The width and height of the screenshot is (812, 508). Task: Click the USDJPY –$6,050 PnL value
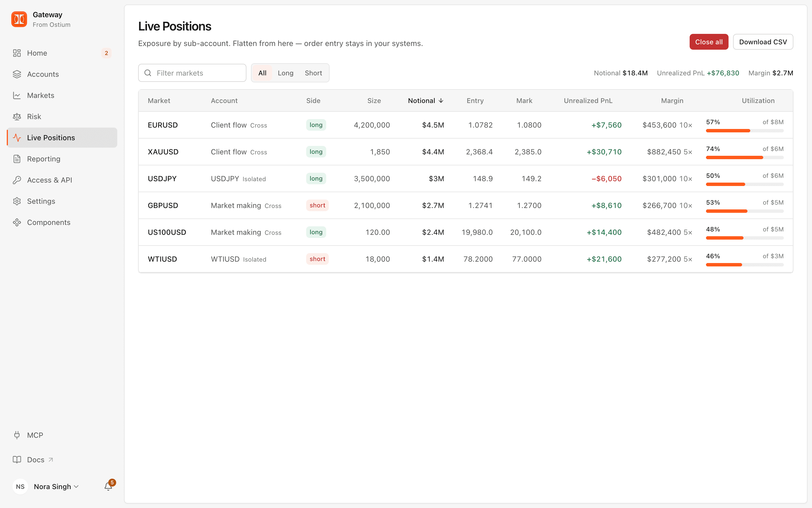click(606, 179)
